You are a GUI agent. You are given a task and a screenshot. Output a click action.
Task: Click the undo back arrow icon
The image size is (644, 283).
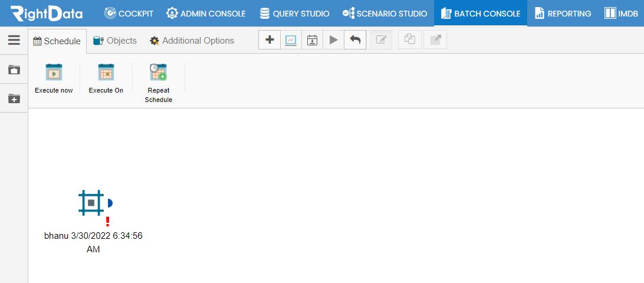pyautogui.click(x=355, y=40)
